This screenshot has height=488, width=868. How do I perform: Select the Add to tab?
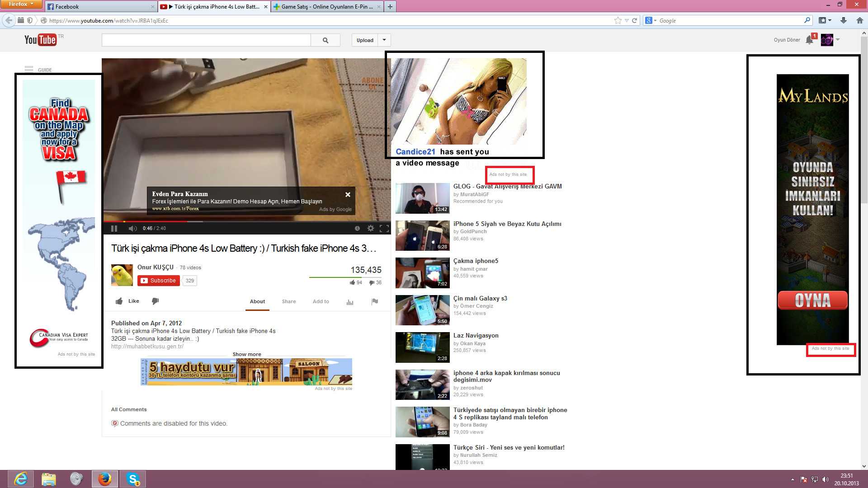[x=321, y=301]
